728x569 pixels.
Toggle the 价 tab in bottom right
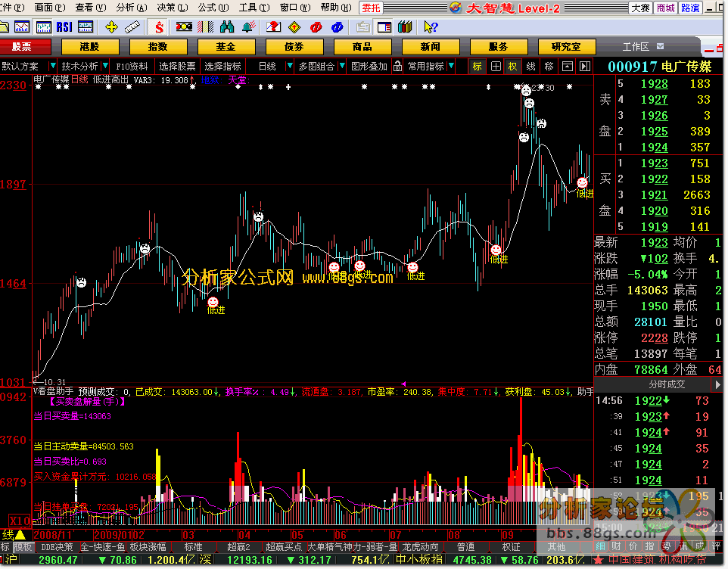click(x=633, y=546)
